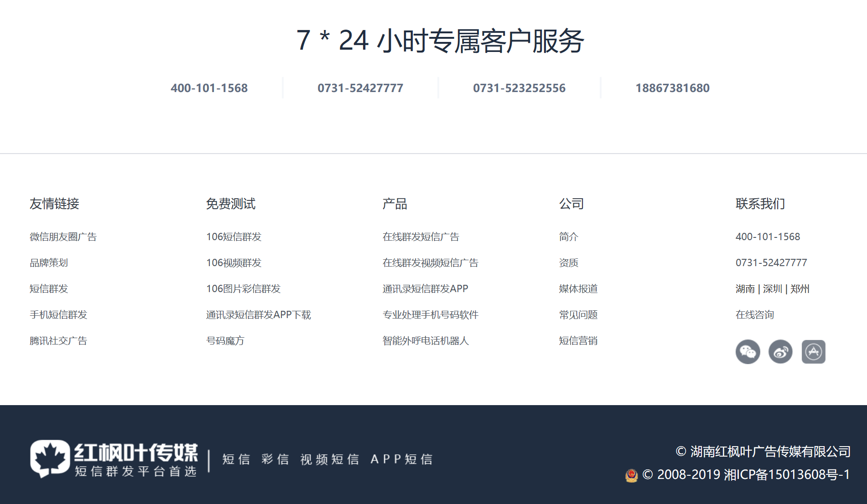Click 在线咨询 under contact us

click(x=754, y=315)
